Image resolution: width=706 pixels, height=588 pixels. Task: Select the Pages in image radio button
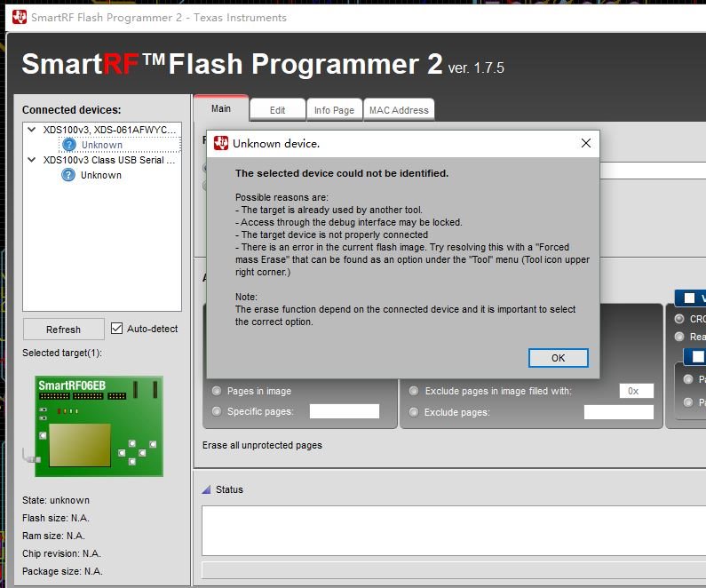(x=217, y=391)
